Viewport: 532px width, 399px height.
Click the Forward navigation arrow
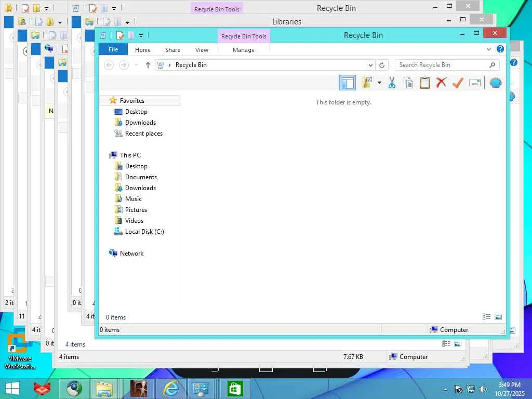coord(124,65)
